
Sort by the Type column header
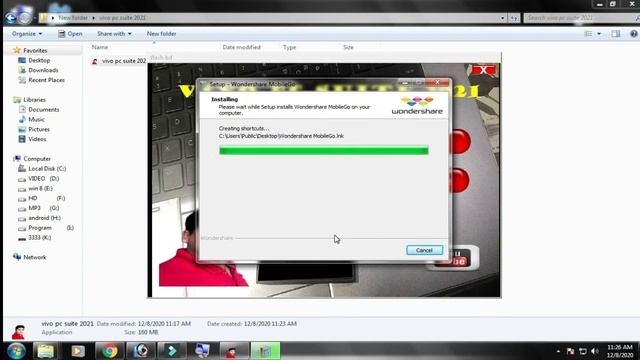[289, 47]
